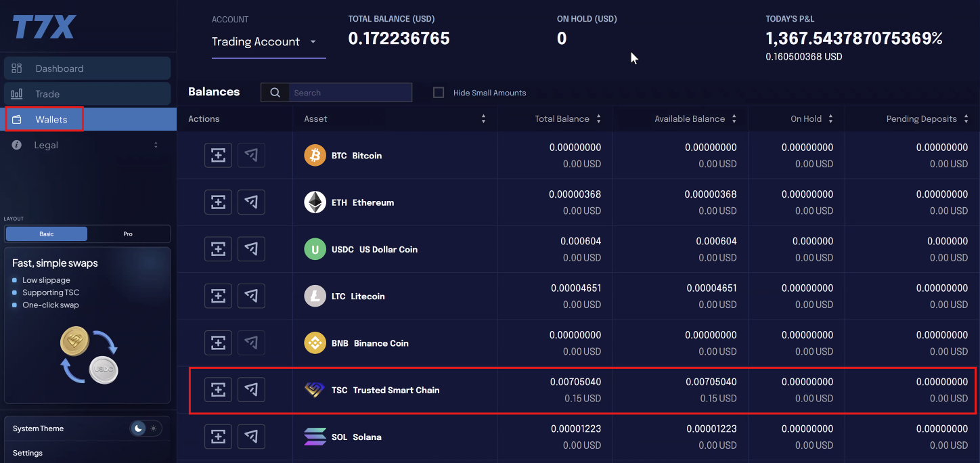Click the 1,367.543787075369% P&L value
The height and width of the screenshot is (463, 980).
pos(853,39)
